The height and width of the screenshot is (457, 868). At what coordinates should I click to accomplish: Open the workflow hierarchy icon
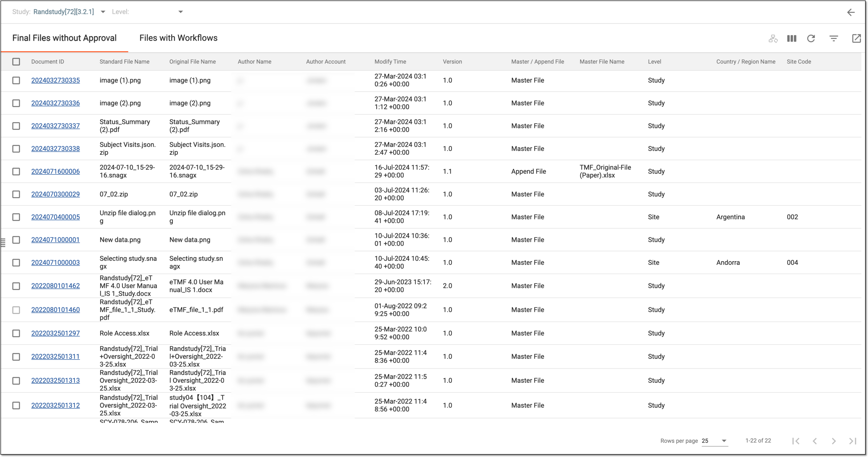tap(773, 39)
